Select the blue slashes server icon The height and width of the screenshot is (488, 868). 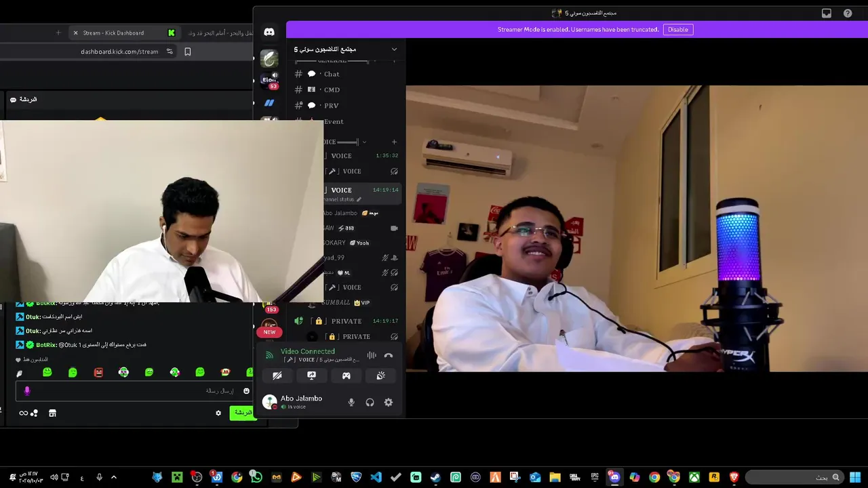coord(269,103)
